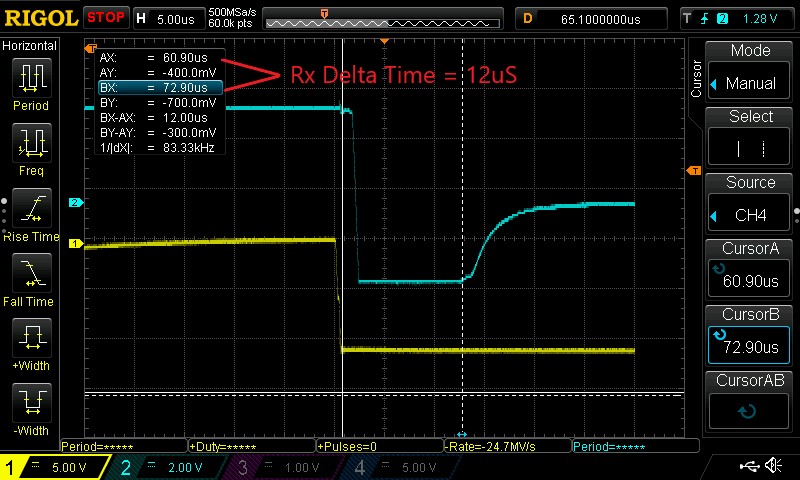Image resolution: width=800 pixels, height=480 pixels.
Task: Click the Horizontal menu heading
Action: point(29,46)
